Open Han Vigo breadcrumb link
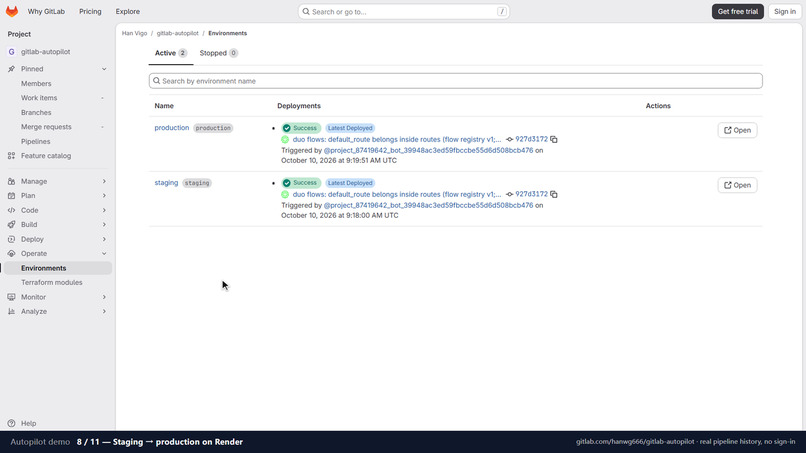 coord(134,33)
